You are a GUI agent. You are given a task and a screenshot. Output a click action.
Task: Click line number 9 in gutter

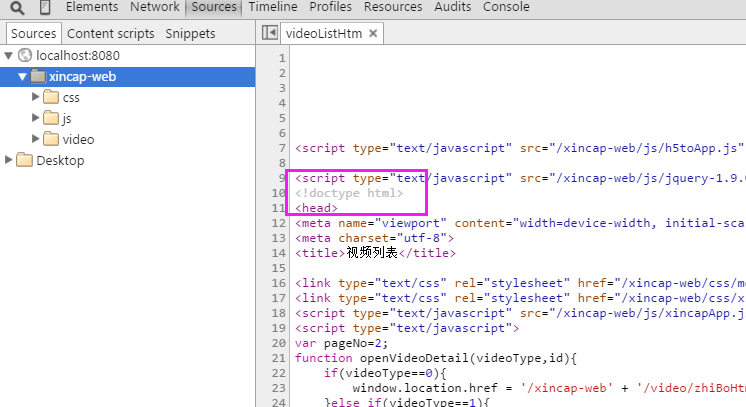pyautogui.click(x=282, y=179)
